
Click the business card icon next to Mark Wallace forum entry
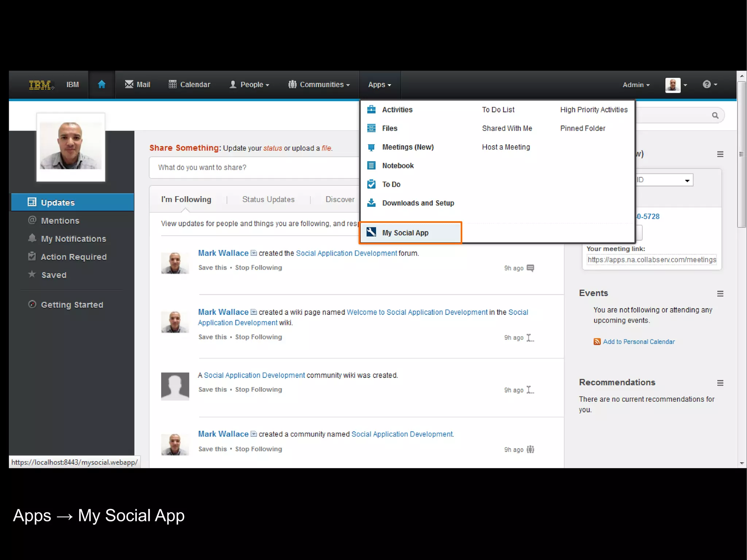point(254,253)
